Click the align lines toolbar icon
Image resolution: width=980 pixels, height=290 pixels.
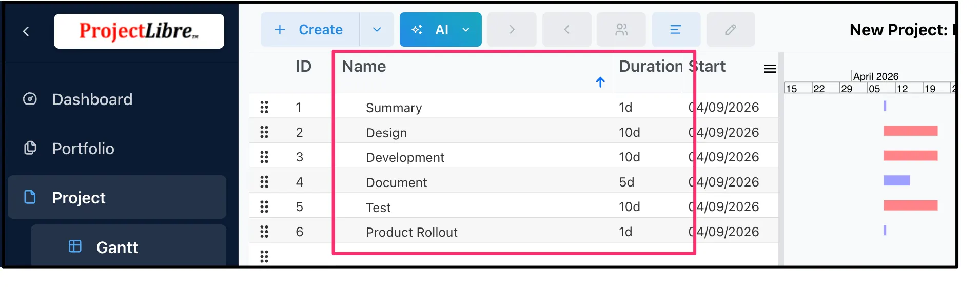pyautogui.click(x=676, y=30)
